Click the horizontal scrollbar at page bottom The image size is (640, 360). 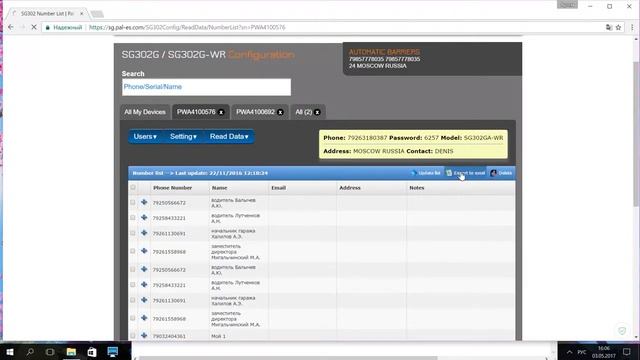pos(288,358)
